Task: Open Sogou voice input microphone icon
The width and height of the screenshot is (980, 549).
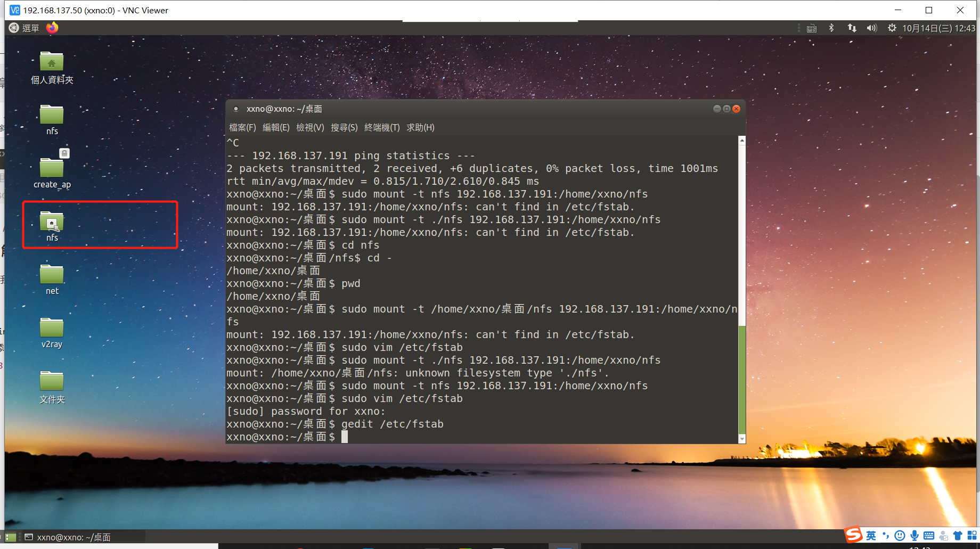Action: (x=914, y=535)
